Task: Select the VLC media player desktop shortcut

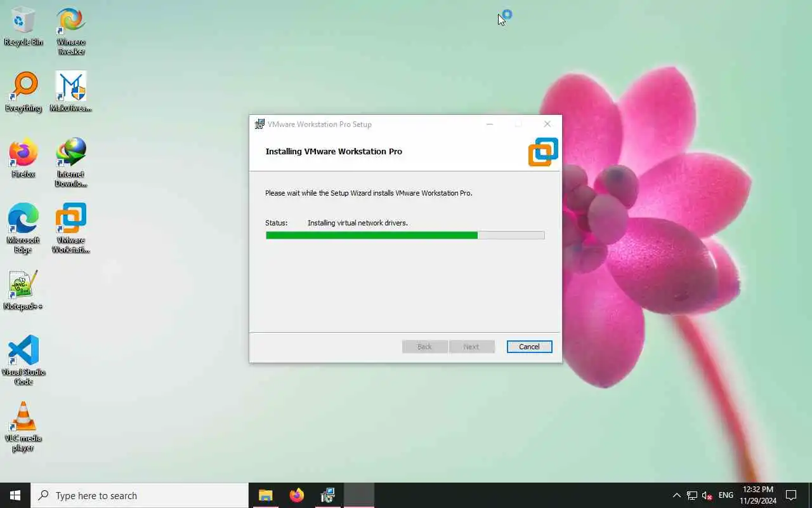Action: [x=23, y=427]
